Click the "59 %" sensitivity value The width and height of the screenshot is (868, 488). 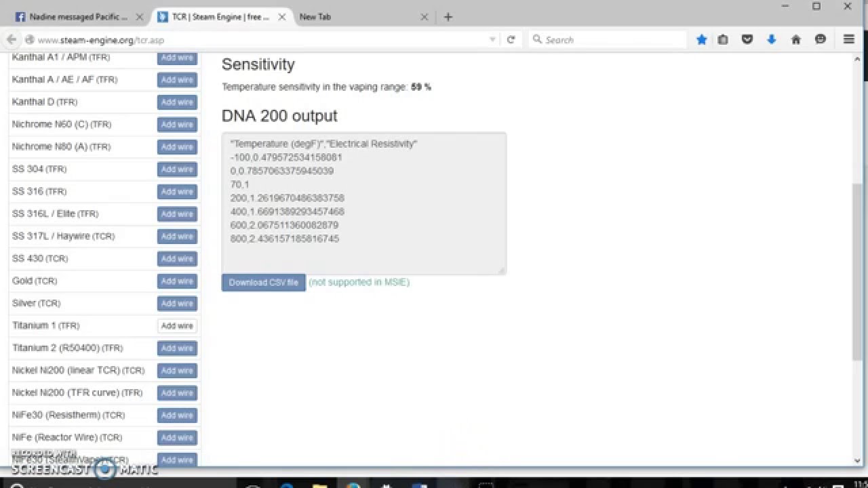421,87
